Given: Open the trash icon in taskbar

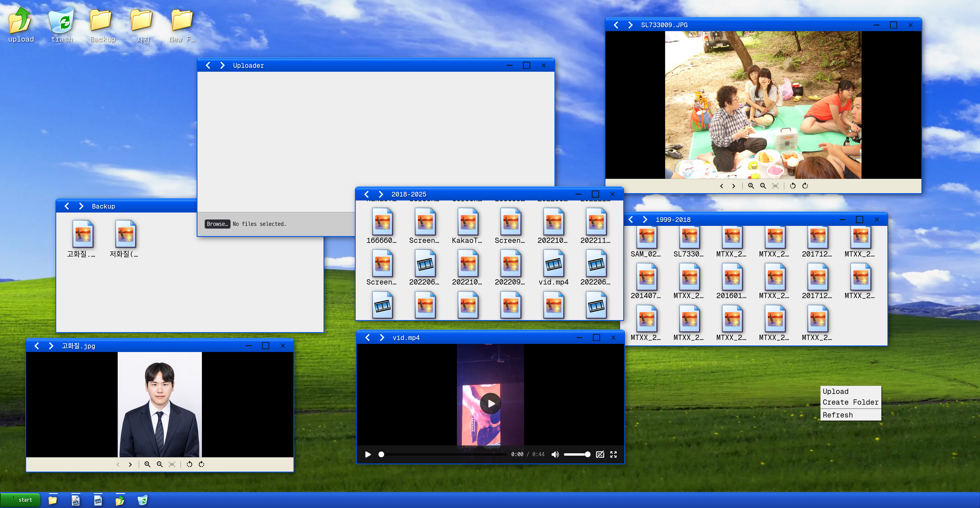Looking at the screenshot, I should pos(142,500).
